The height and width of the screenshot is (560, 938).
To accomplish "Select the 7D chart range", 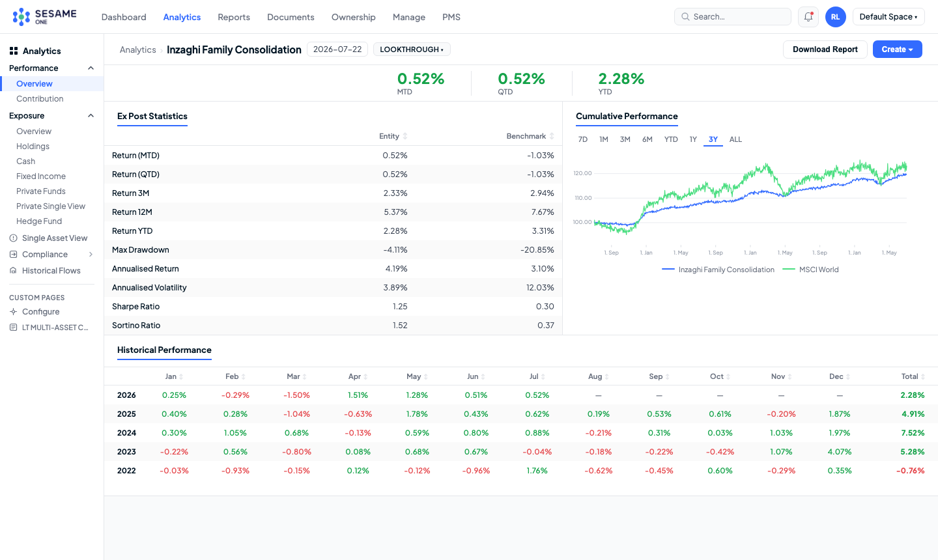I will click(x=583, y=139).
